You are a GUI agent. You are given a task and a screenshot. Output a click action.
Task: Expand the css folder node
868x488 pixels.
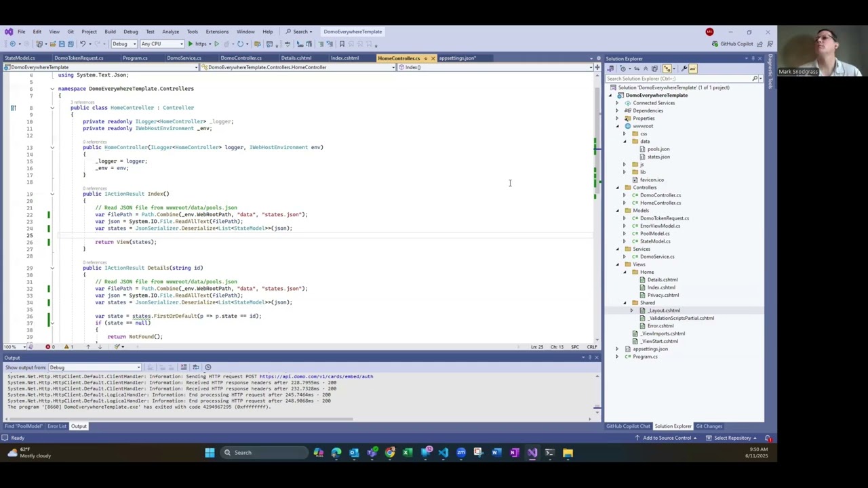coord(625,134)
